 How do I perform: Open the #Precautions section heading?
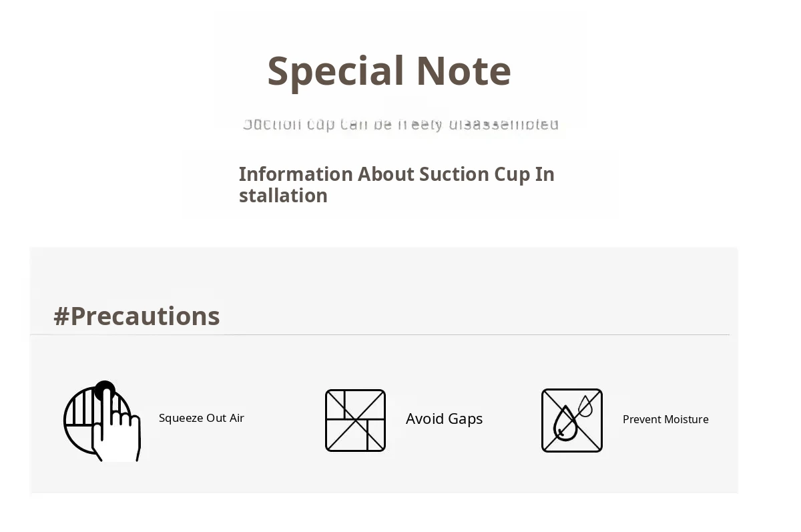pyautogui.click(x=137, y=316)
